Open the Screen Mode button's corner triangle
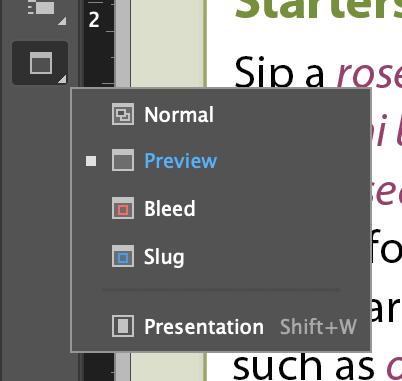This screenshot has width=402, height=381. tap(62, 79)
